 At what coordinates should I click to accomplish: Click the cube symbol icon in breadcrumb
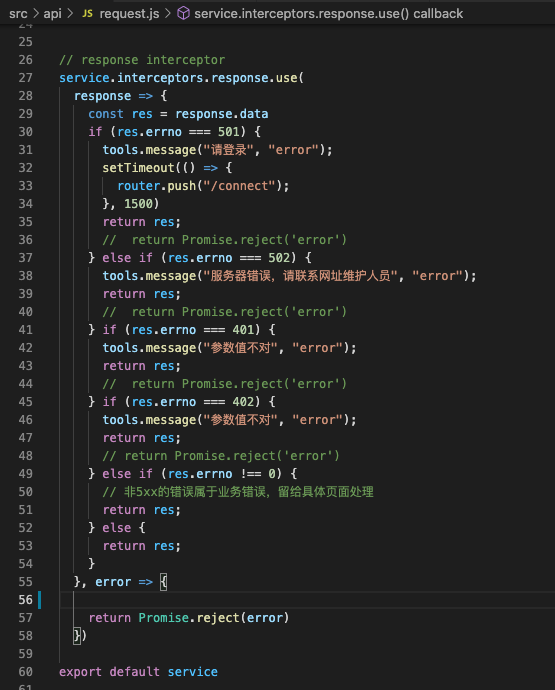pos(183,14)
